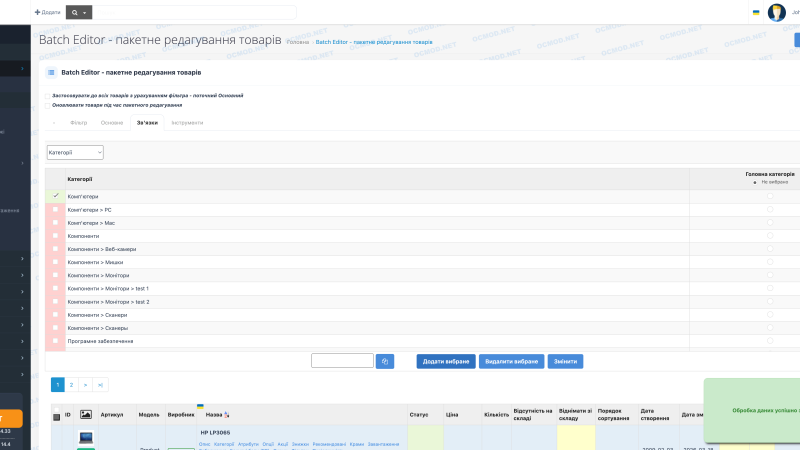Click the 'Артикул' column header
Image resolution: width=800 pixels, height=450 pixels.
tap(112, 415)
